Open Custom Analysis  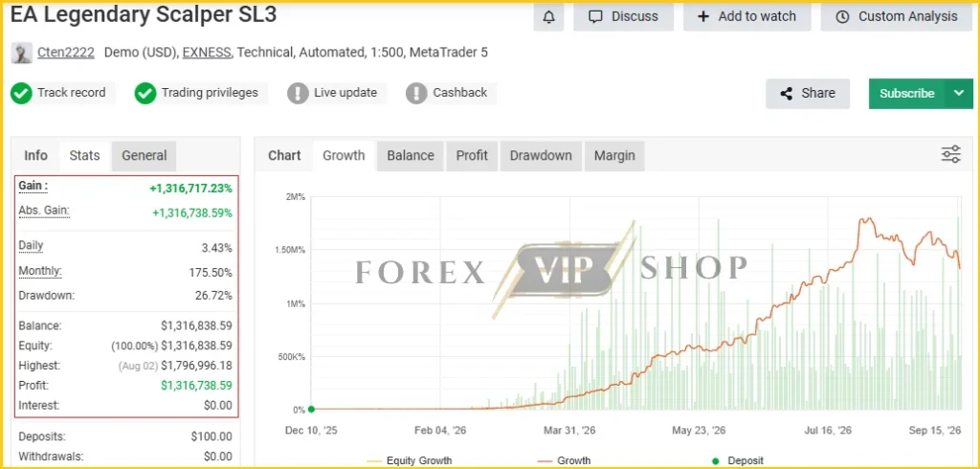point(898,17)
